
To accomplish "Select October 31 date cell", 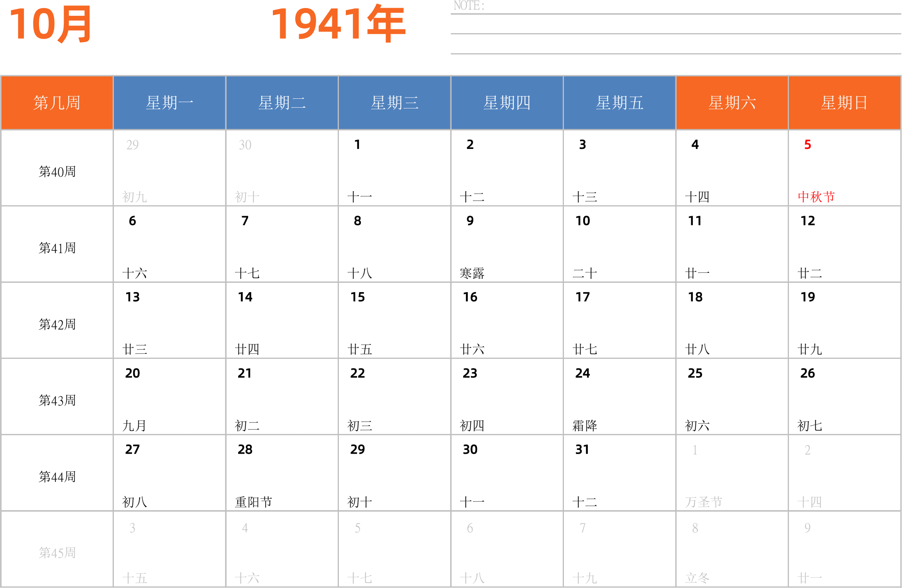I will point(619,473).
